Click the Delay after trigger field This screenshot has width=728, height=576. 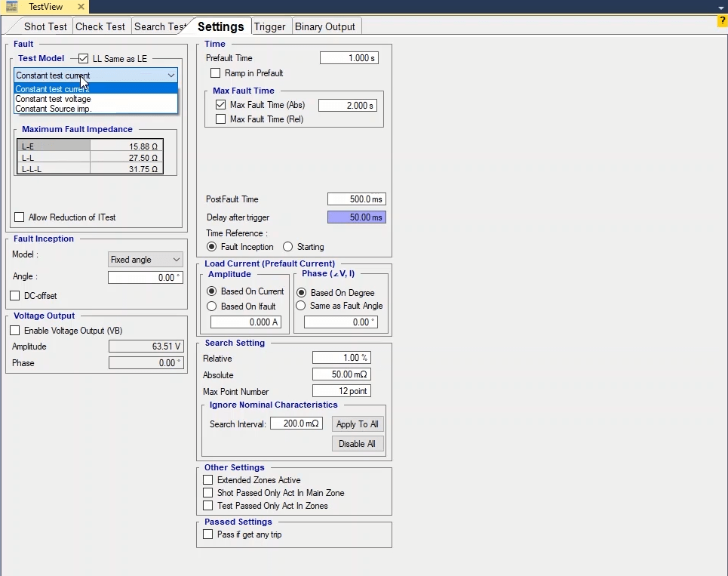[x=356, y=217]
